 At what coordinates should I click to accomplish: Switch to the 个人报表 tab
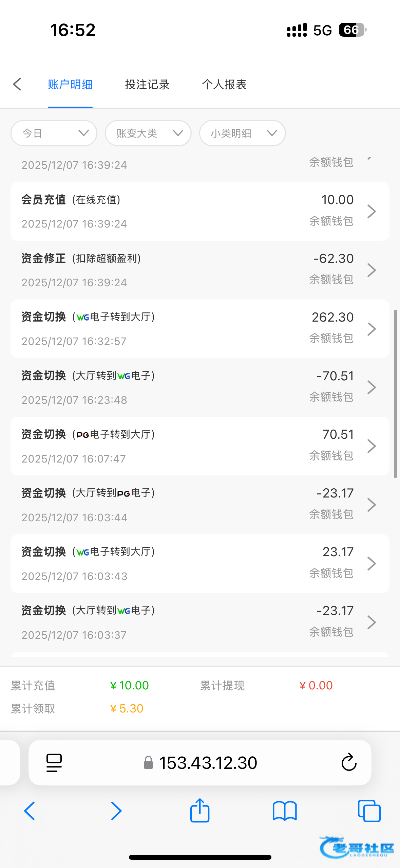point(224,85)
